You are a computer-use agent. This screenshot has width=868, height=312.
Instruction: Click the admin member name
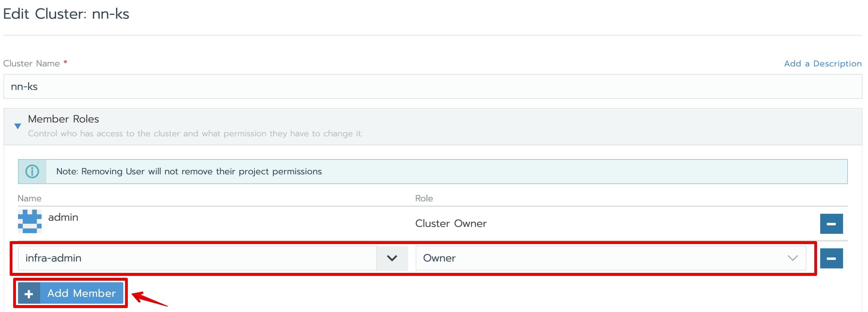pos(63,217)
